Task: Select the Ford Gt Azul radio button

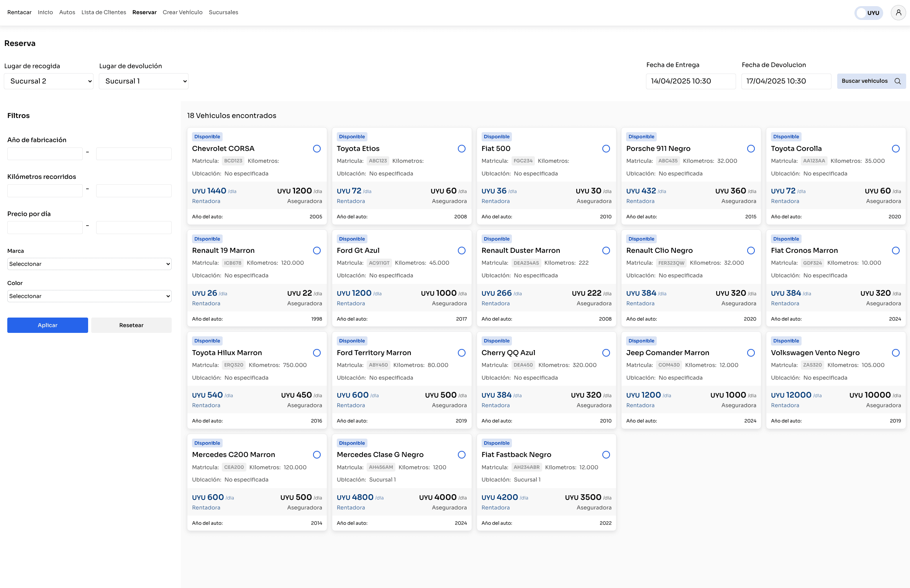Action: point(462,251)
